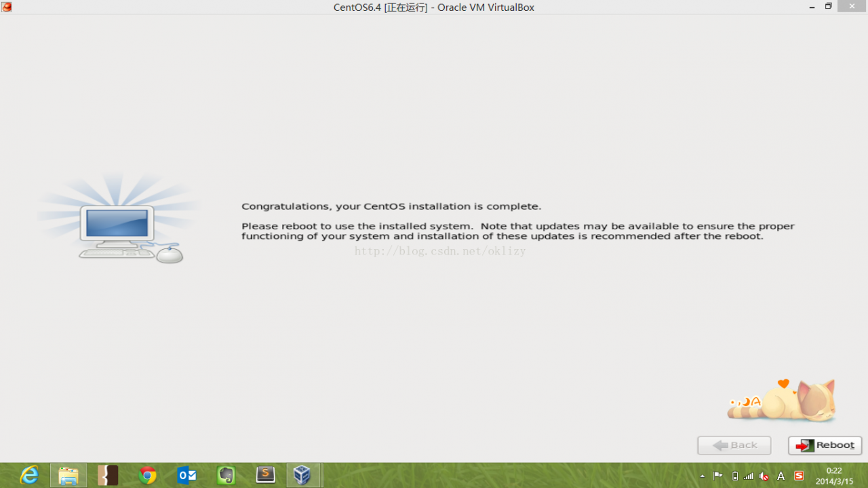This screenshot has width=868, height=488.
Task: Click the Reboot button
Action: coord(825,445)
